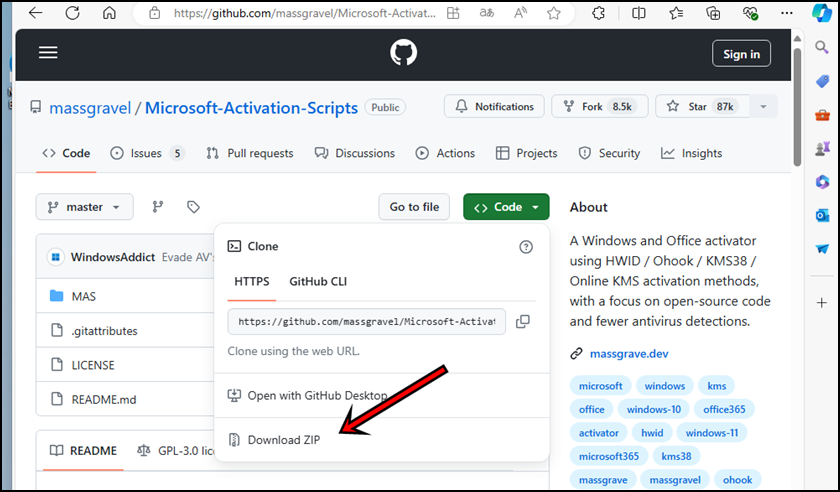The height and width of the screenshot is (492, 840).
Task: Open the .gitattributes file
Action: coord(104,331)
